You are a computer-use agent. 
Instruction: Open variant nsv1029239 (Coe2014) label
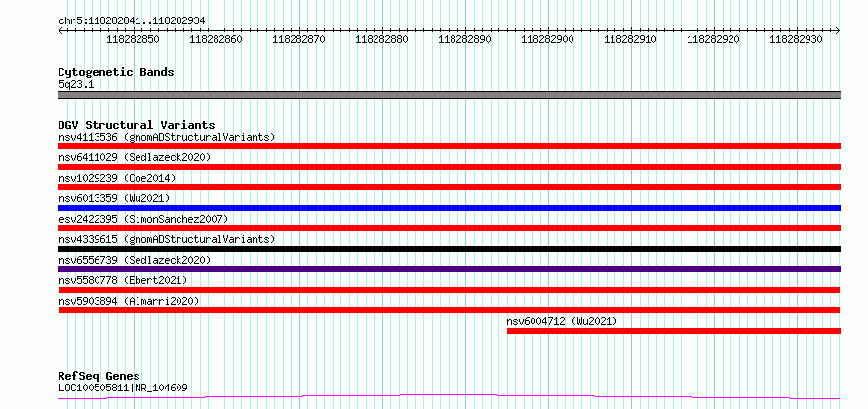click(x=117, y=178)
